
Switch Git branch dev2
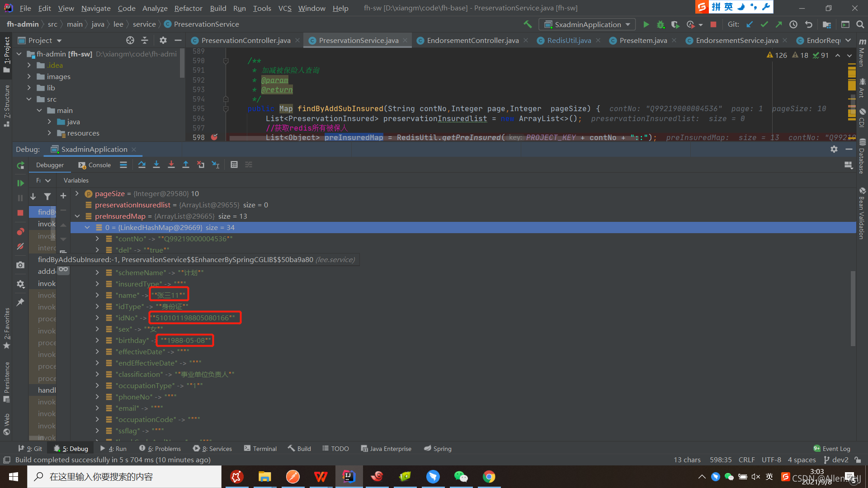(x=836, y=460)
